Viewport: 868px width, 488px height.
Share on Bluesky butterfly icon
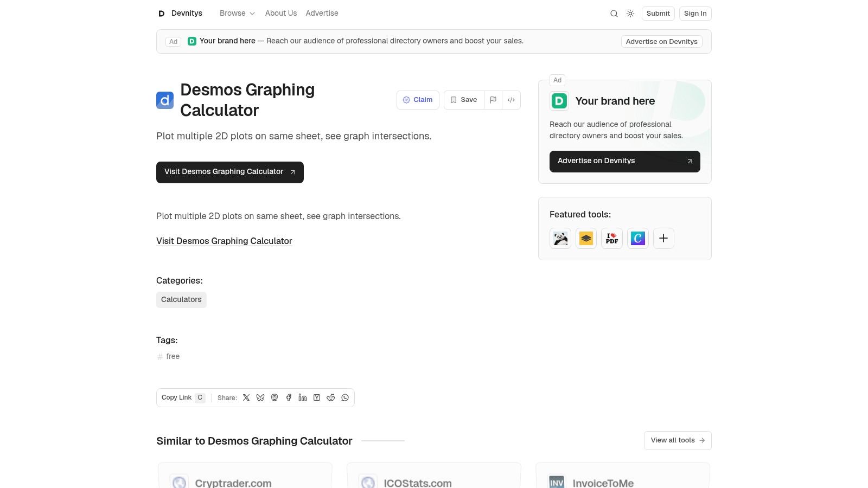click(260, 397)
